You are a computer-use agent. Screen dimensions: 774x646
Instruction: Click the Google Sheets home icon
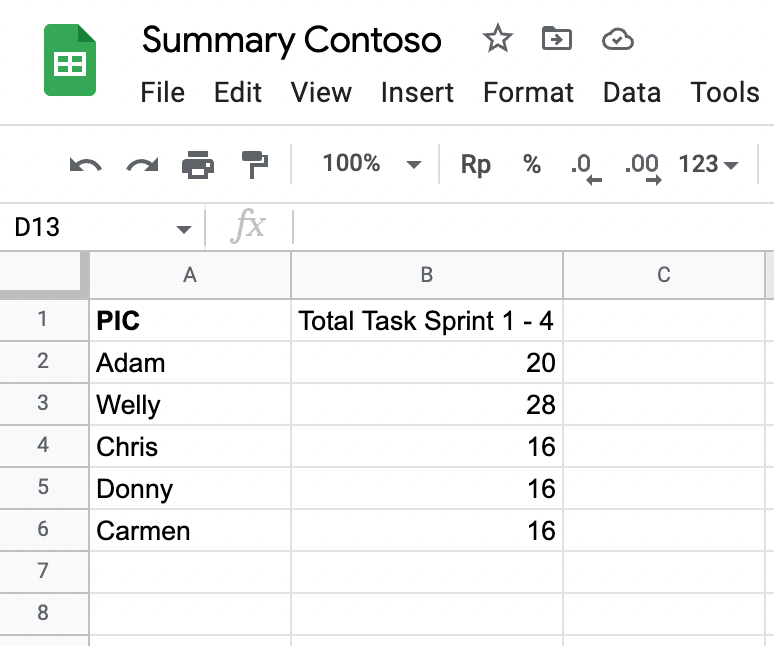click(70, 61)
